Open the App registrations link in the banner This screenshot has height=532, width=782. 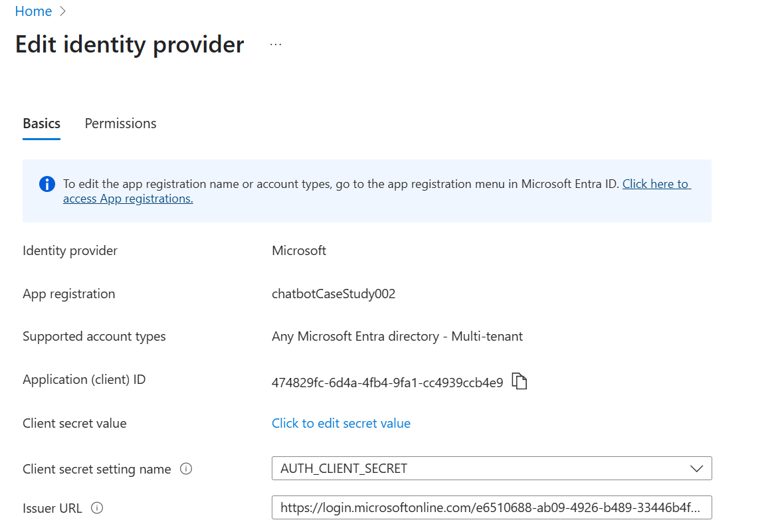[128, 198]
